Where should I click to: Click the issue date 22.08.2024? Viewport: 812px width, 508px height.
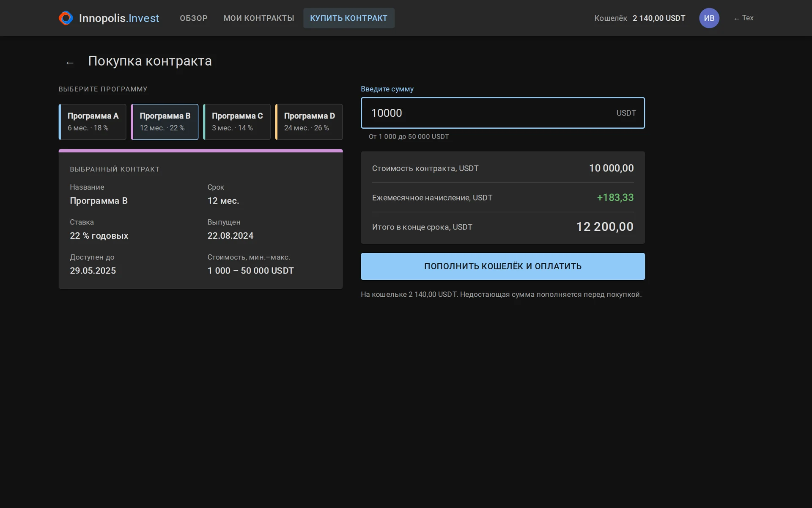coord(230,236)
